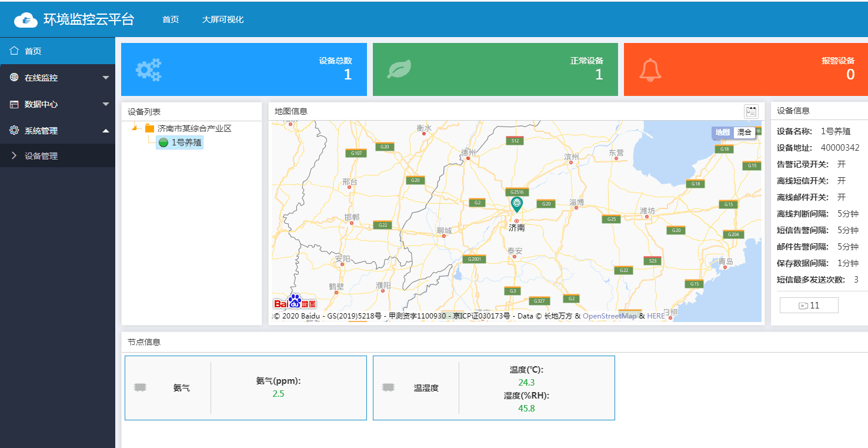This screenshot has width=868, height=448.
Task: Click the 泰安 city label on map
Action: pos(515,251)
